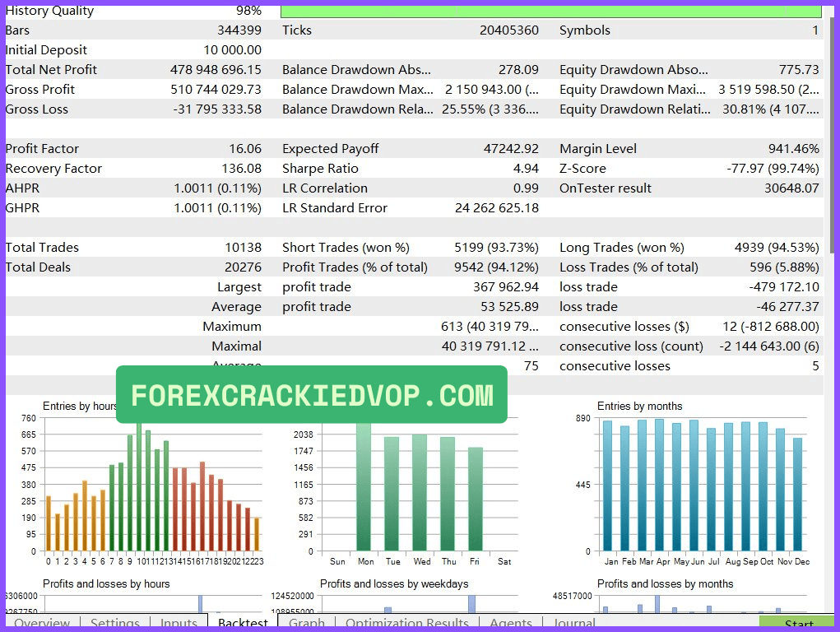Click the AHPR value 1.0011 (0.11%)
840x632 pixels.
tap(217, 188)
